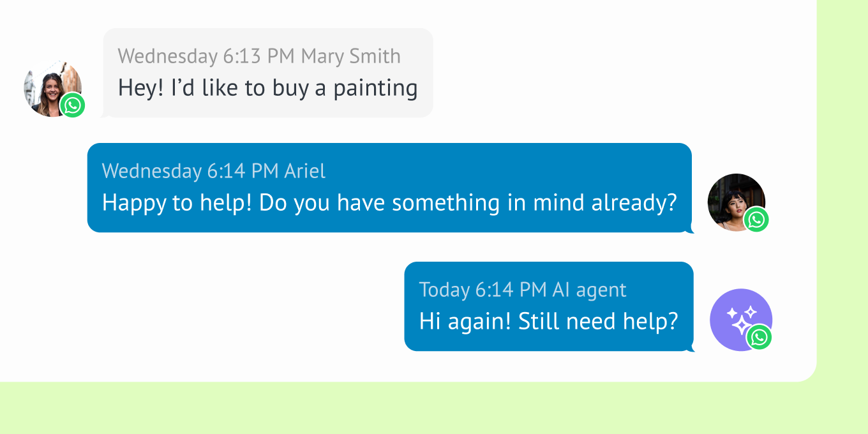
Task: Click the "Mary Smith" sender name
Action: click(350, 56)
